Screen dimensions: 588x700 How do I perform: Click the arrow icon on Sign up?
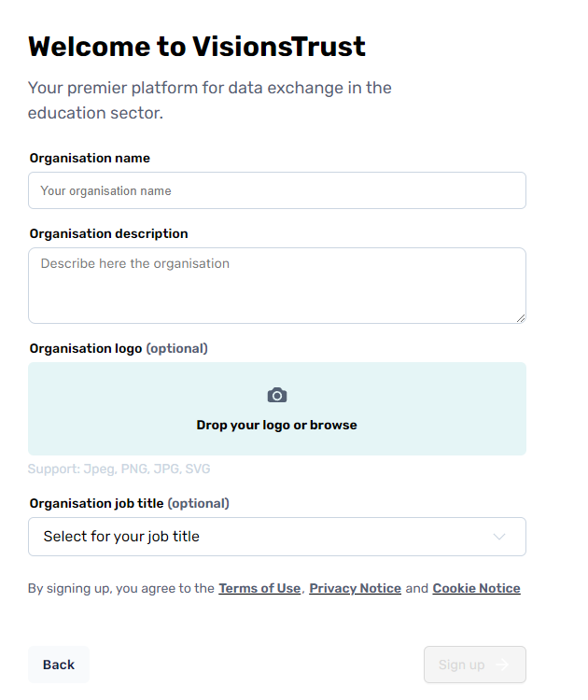pos(502,665)
